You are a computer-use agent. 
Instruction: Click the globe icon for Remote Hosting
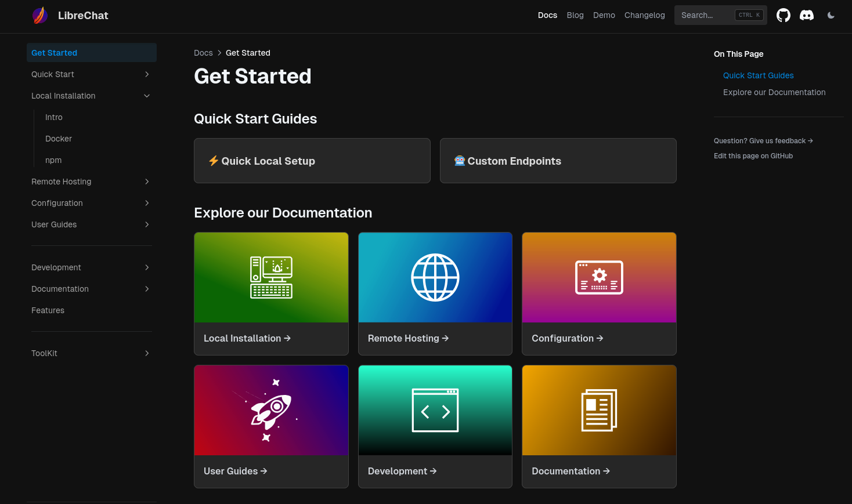tap(435, 278)
